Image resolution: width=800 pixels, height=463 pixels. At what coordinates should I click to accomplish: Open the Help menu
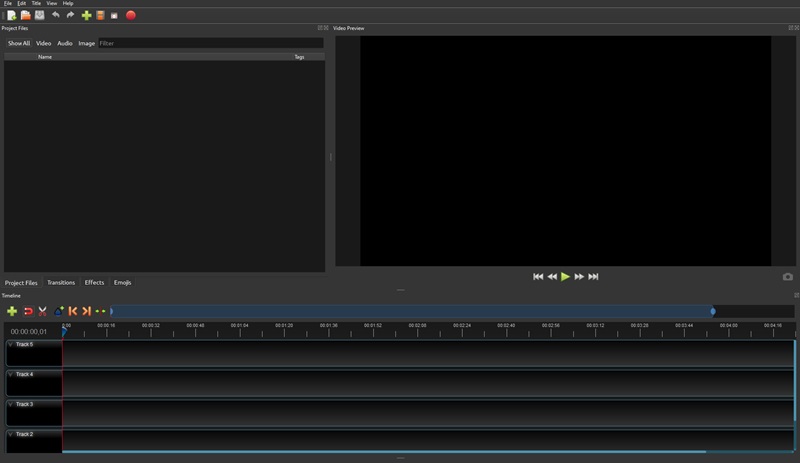tap(68, 3)
